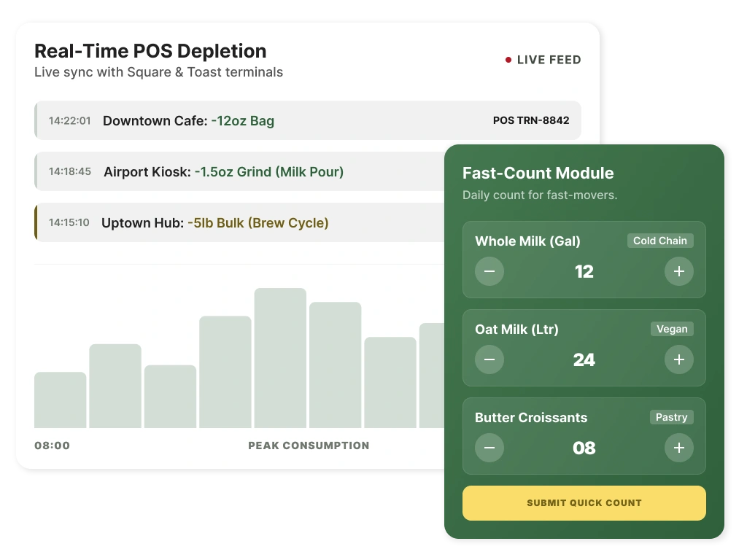Open the Downtown Cafe depletion entry
747x560 pixels.
click(x=308, y=120)
